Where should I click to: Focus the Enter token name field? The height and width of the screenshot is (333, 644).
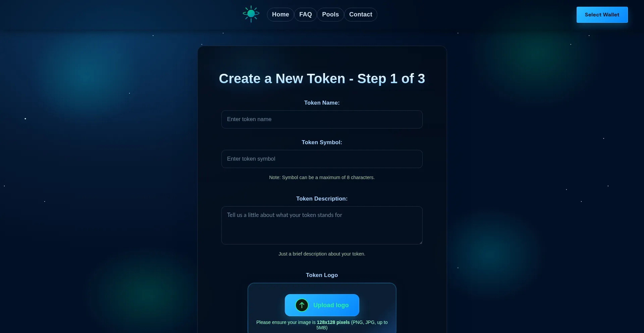click(322, 119)
